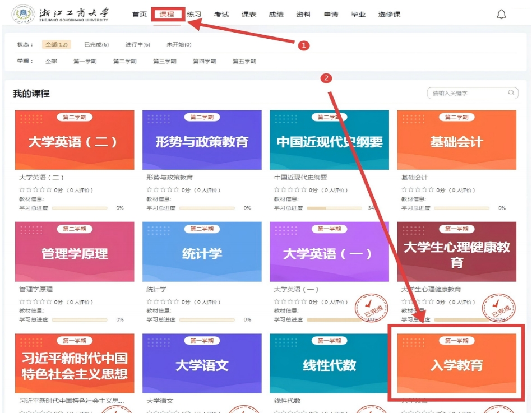This screenshot has height=413, width=532.
Task: Open the 入学教育 course card
Action: [x=457, y=363]
